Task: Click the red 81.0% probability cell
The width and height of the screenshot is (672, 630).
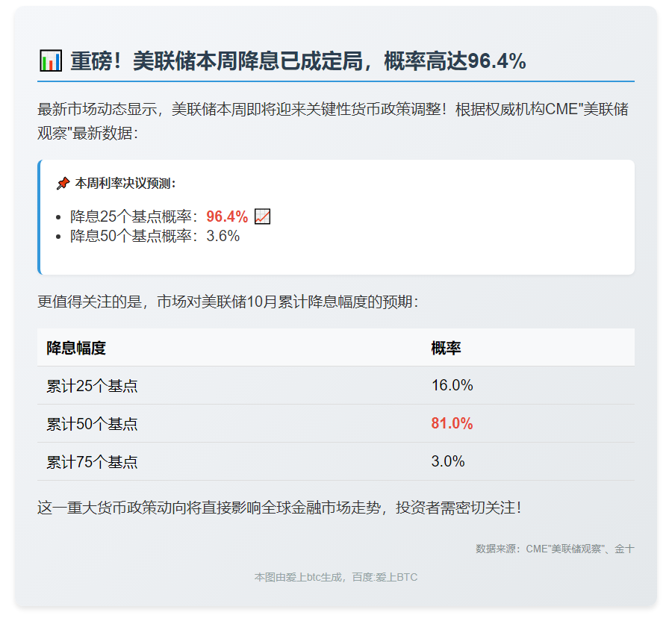Action: point(452,424)
